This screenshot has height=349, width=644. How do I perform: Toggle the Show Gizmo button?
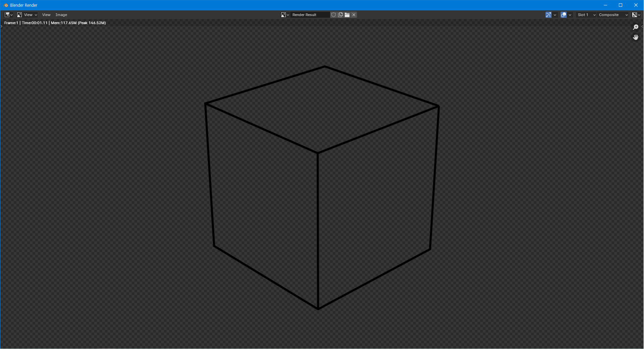548,15
